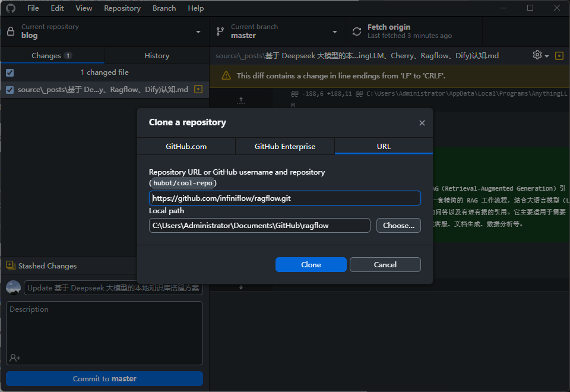The width and height of the screenshot is (570, 392).
Task: Click the branch icon beside Current branch
Action: [x=220, y=31]
